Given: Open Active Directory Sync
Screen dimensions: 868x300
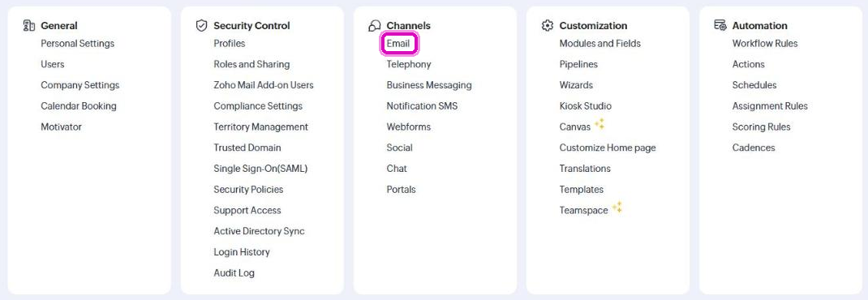Looking at the screenshot, I should (x=259, y=231).
